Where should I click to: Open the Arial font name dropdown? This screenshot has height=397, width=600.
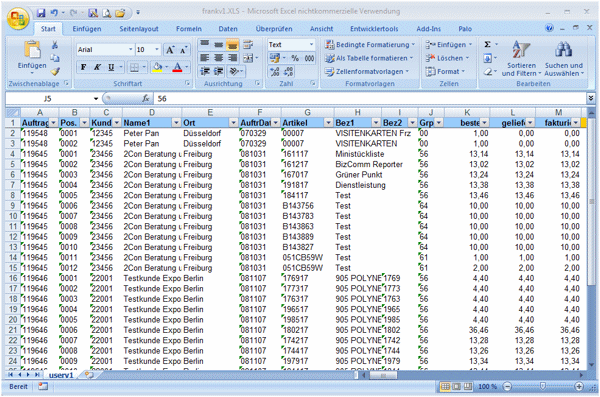point(130,50)
